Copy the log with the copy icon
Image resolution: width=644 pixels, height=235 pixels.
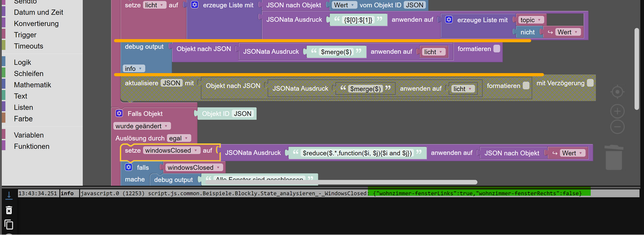(x=9, y=225)
